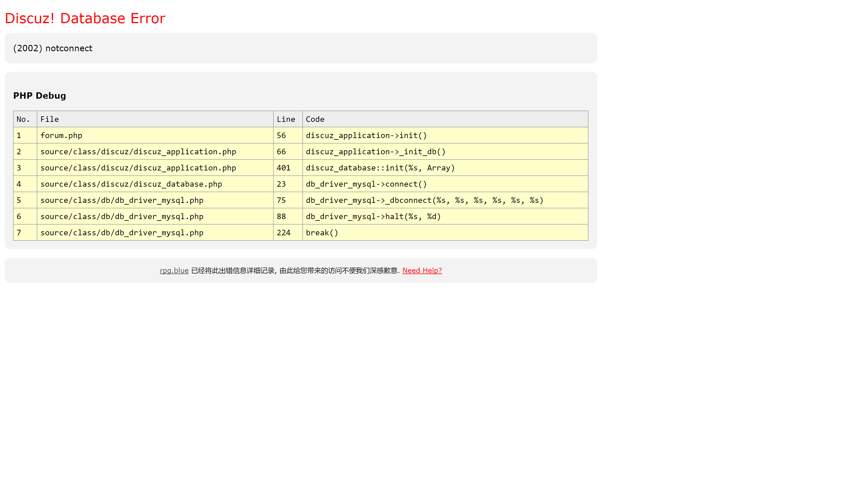The height and width of the screenshot is (503, 868).
Task: Click line number 401 cell
Action: point(288,168)
